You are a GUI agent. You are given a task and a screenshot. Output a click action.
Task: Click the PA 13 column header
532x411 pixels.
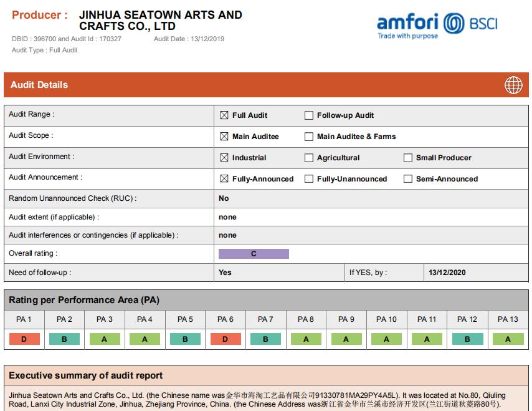[508, 319]
